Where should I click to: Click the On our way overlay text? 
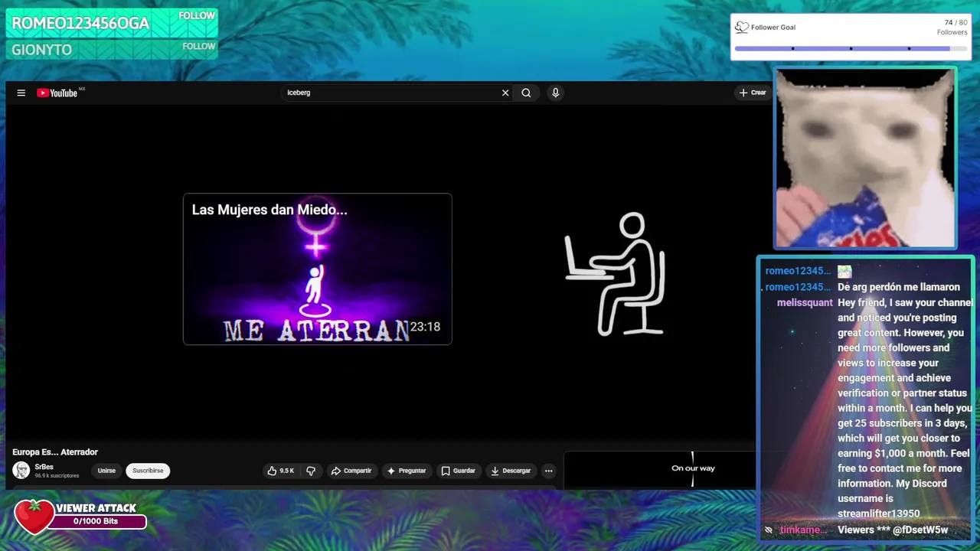pos(693,468)
